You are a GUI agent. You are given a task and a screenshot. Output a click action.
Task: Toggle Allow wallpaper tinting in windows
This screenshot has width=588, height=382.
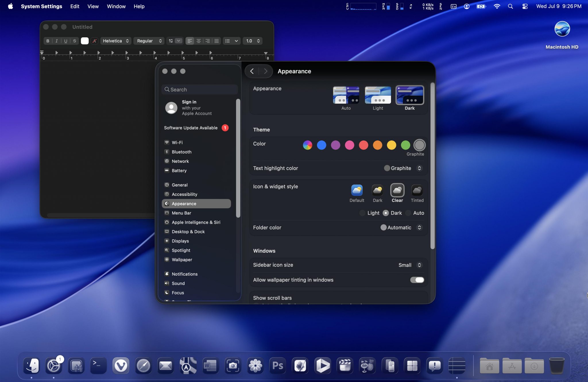(x=417, y=280)
